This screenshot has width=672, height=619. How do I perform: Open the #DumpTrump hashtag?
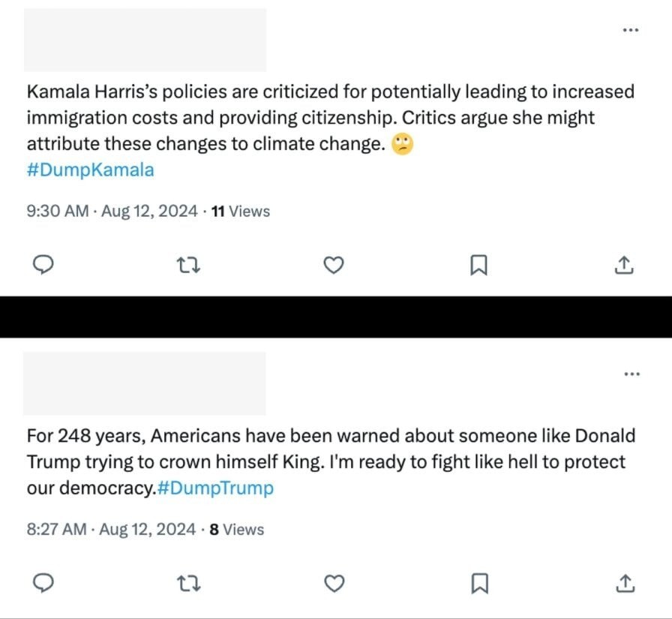coord(215,488)
